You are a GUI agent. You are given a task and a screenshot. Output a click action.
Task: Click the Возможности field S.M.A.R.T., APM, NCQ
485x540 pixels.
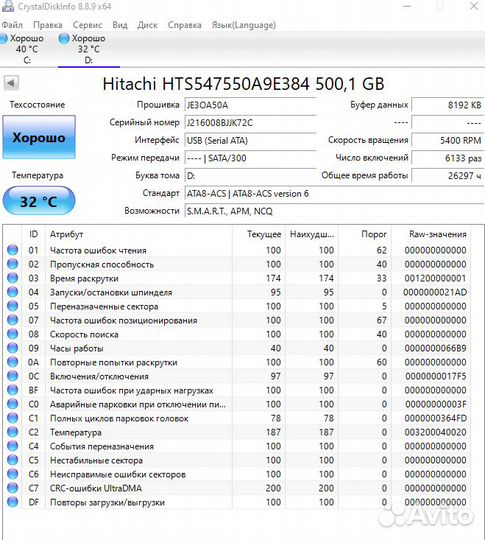click(x=334, y=211)
